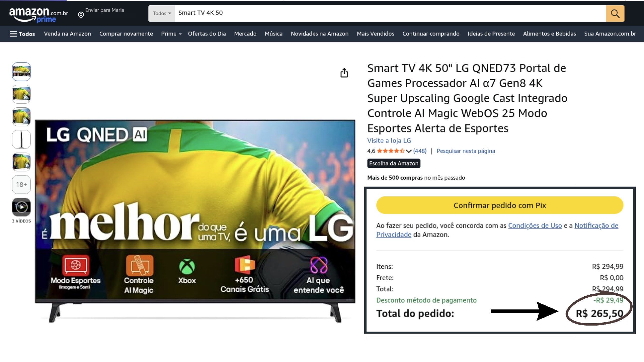Click the share icon above the product image

(344, 73)
